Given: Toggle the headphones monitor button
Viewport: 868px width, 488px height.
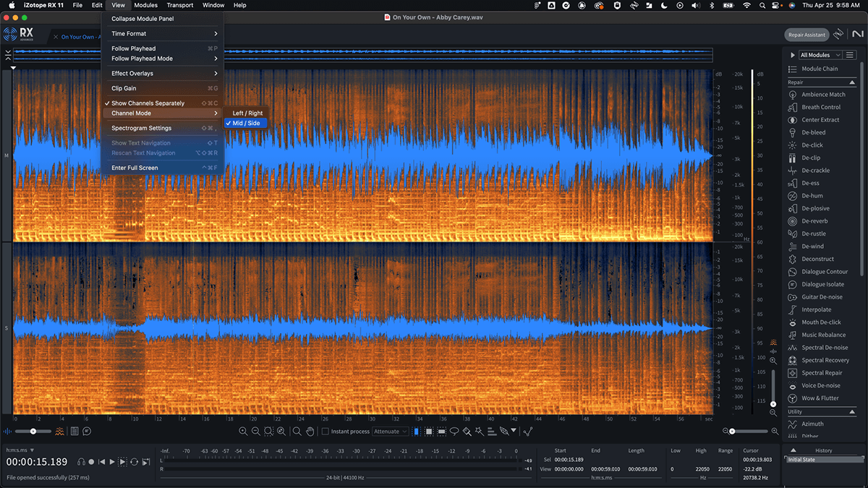Looking at the screenshot, I should [x=82, y=462].
